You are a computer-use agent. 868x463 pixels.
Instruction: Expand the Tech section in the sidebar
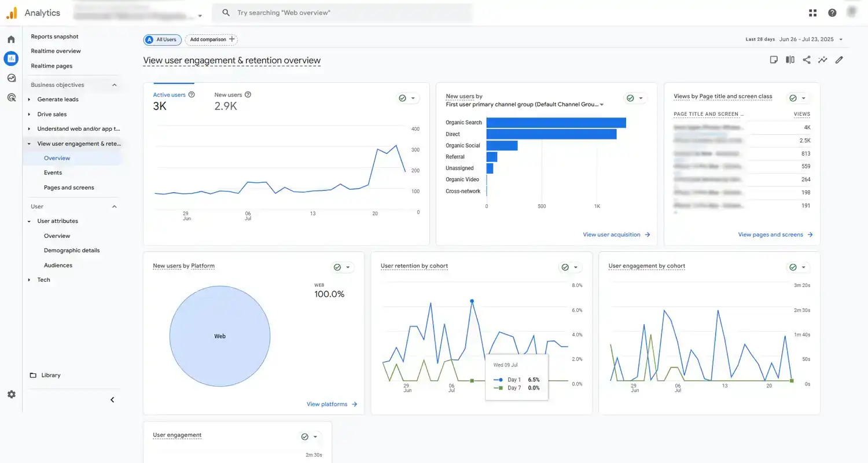pyautogui.click(x=43, y=280)
